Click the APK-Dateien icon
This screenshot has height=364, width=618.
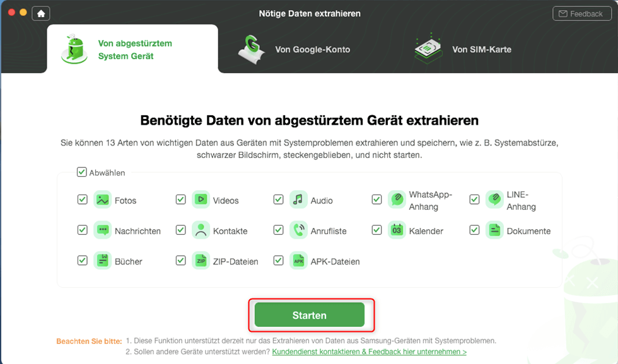click(x=298, y=261)
